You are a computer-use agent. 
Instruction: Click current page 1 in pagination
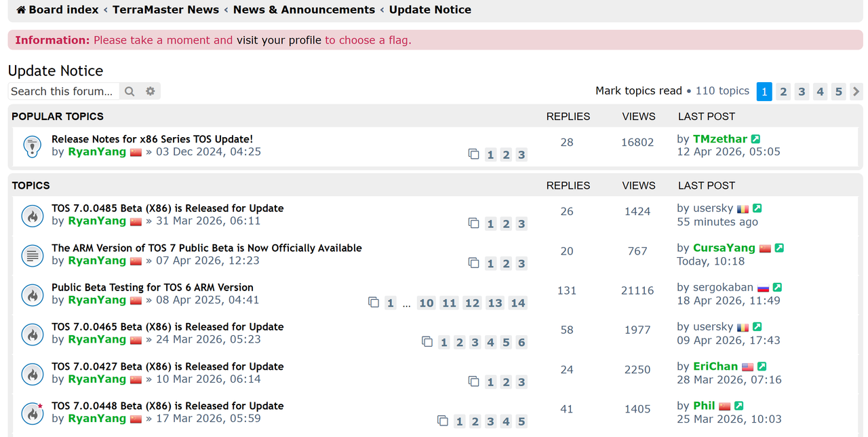click(764, 91)
